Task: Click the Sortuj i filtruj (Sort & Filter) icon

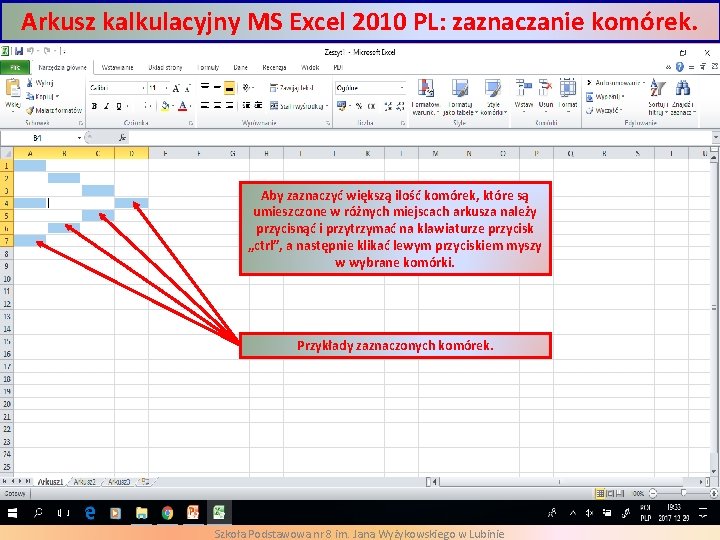Action: point(658,88)
